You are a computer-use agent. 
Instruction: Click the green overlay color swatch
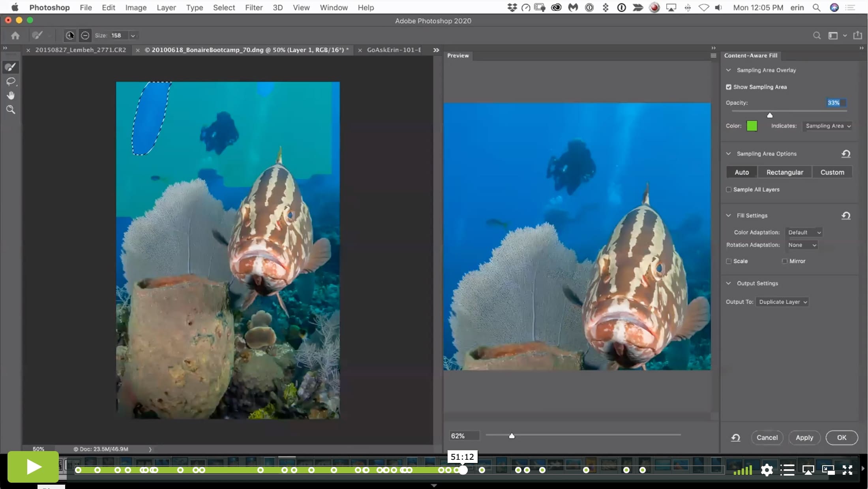pos(752,126)
